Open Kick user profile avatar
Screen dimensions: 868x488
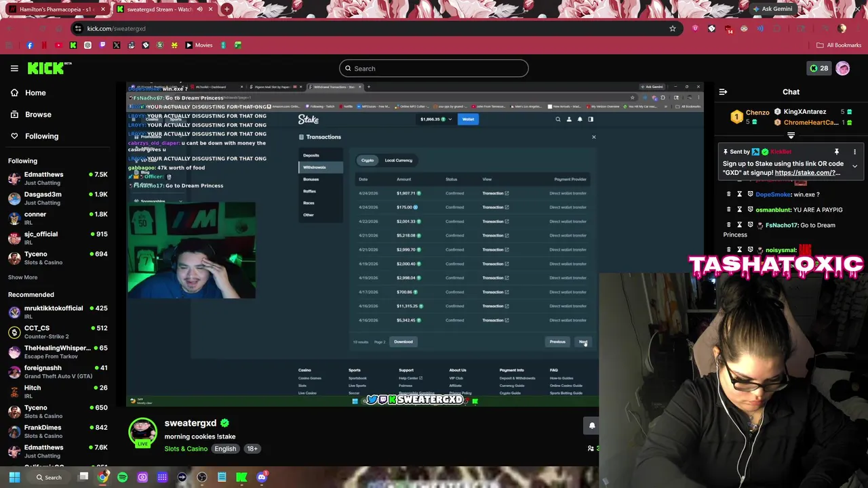(x=843, y=68)
